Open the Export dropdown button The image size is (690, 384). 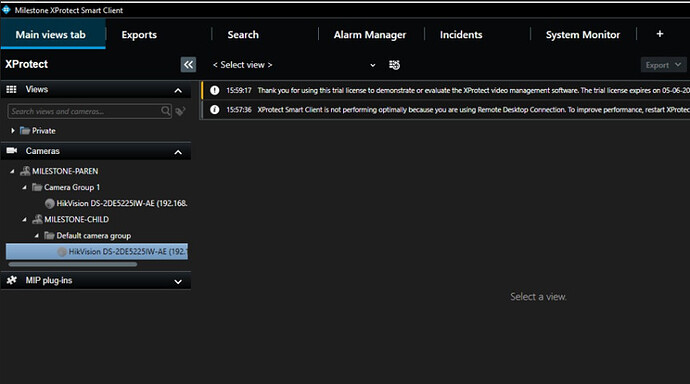(663, 65)
